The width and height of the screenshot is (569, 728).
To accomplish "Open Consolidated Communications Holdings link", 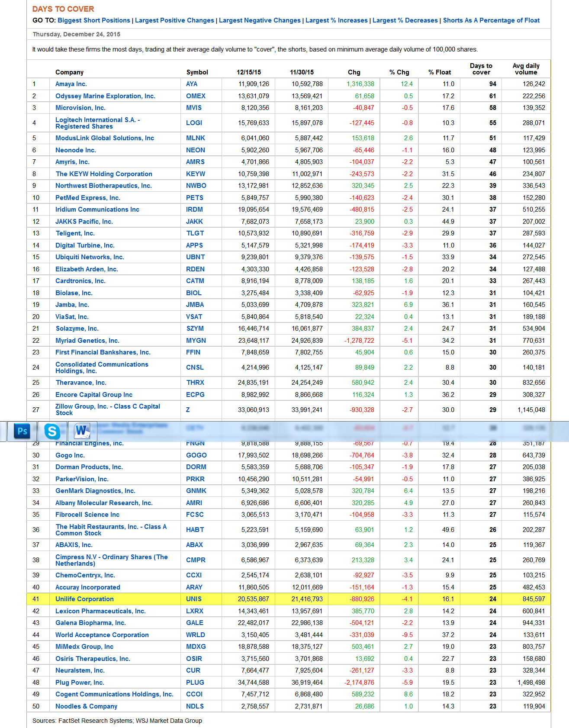I will click(102, 367).
